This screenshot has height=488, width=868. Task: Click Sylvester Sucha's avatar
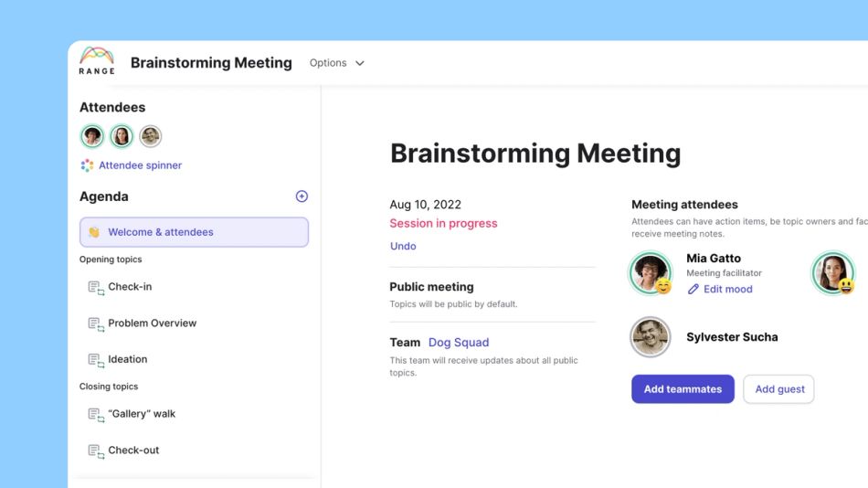(x=651, y=337)
